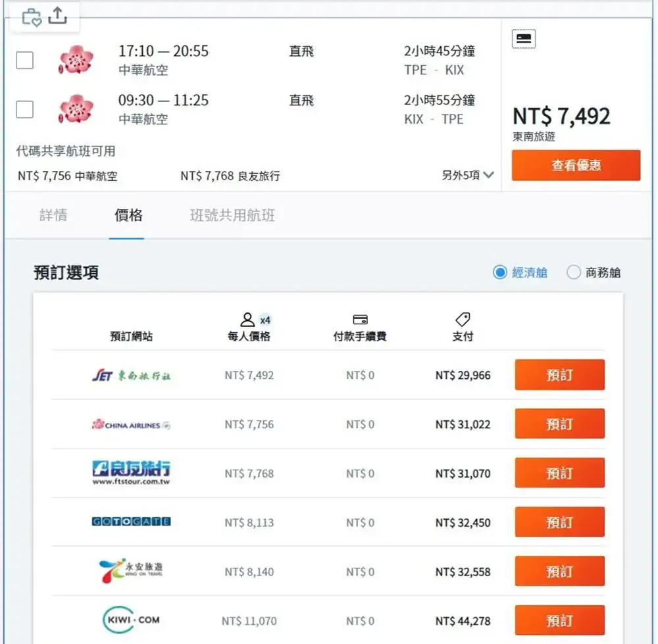The width and height of the screenshot is (658, 644).
Task: Open the China Airlines booking site logo
Action: click(132, 424)
